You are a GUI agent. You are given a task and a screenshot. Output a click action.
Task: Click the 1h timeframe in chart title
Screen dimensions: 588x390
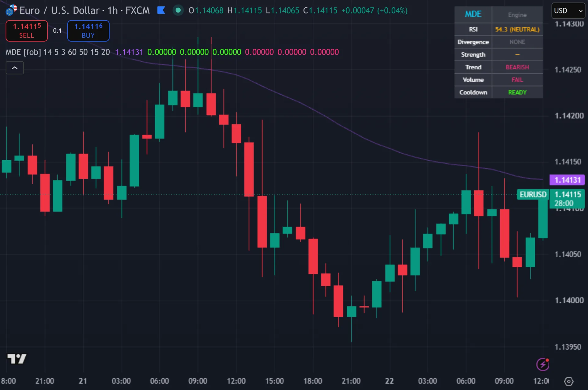[112, 10]
